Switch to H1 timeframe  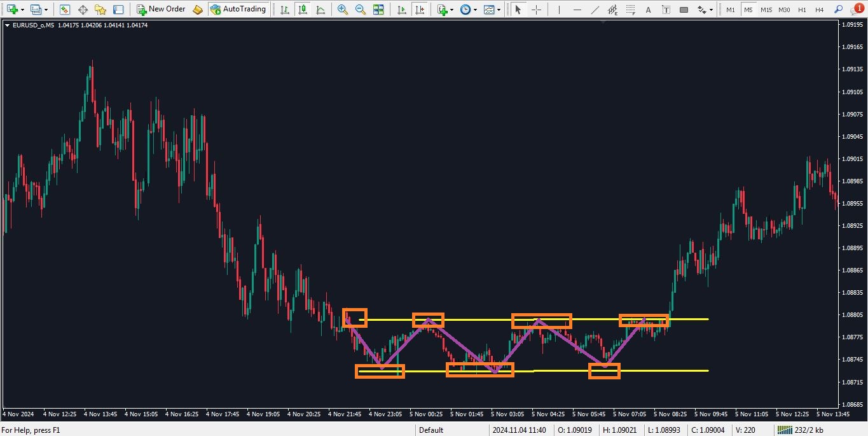point(802,10)
